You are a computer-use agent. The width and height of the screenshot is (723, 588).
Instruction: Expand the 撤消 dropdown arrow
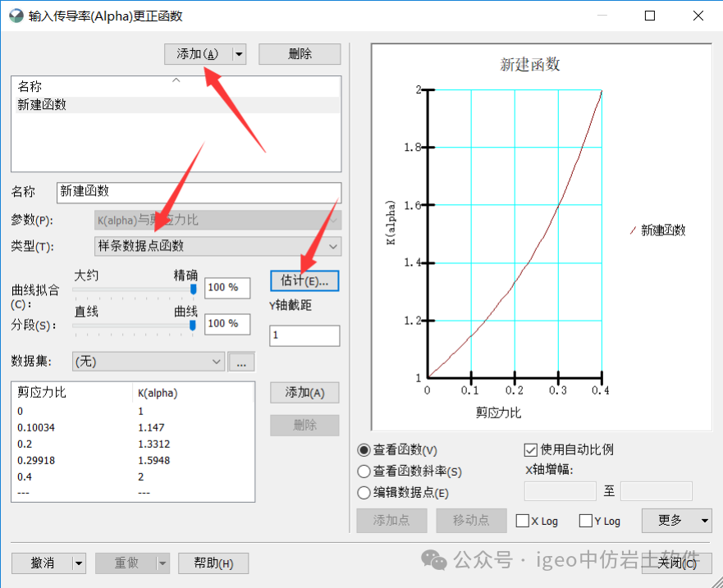pos(80,563)
